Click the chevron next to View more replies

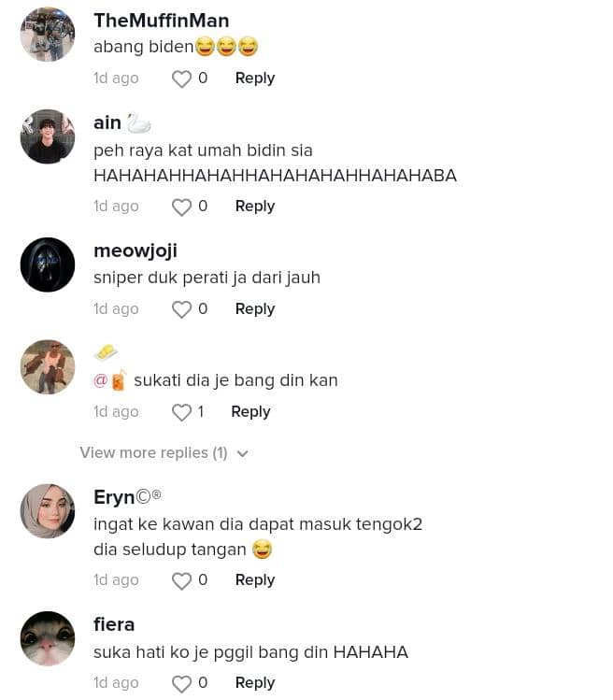(x=242, y=453)
